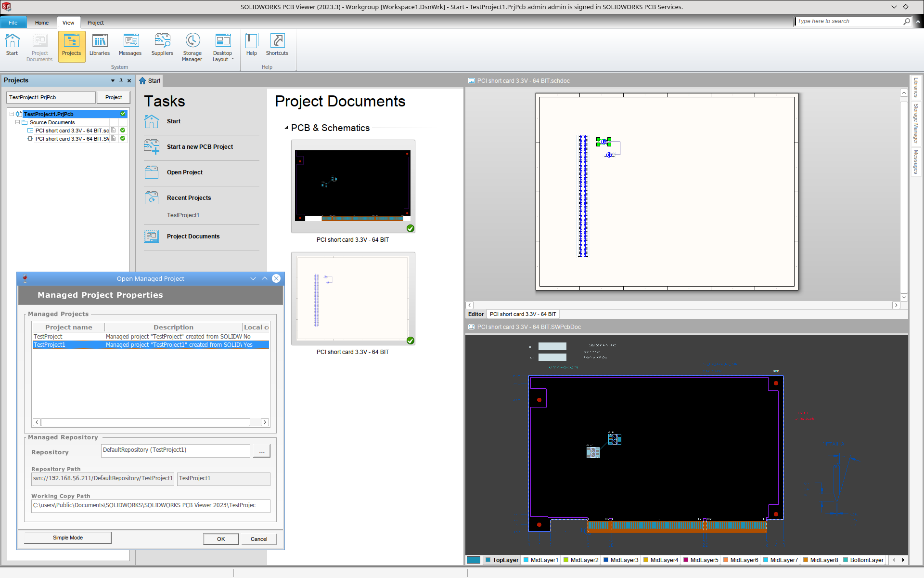Pin the Projects panel
This screenshot has height=578, width=924.
click(121, 80)
